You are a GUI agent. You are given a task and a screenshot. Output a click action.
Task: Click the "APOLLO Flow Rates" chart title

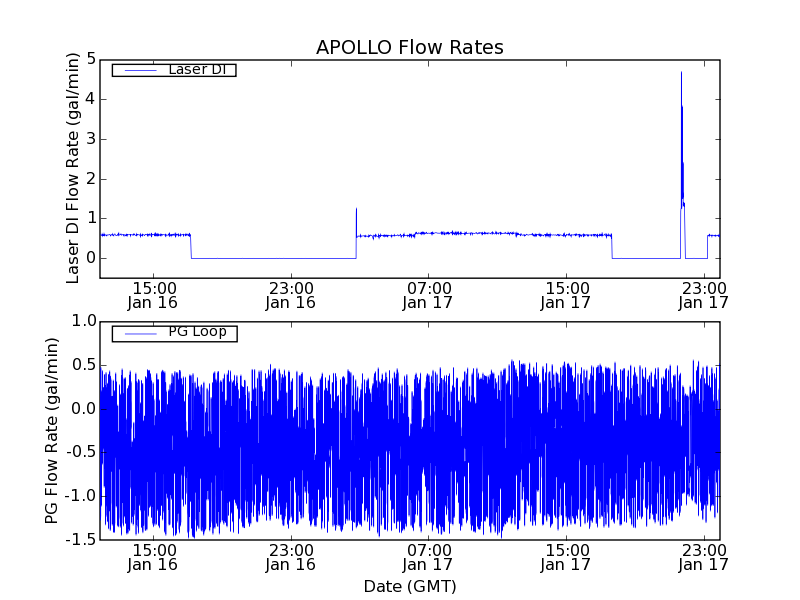point(410,47)
